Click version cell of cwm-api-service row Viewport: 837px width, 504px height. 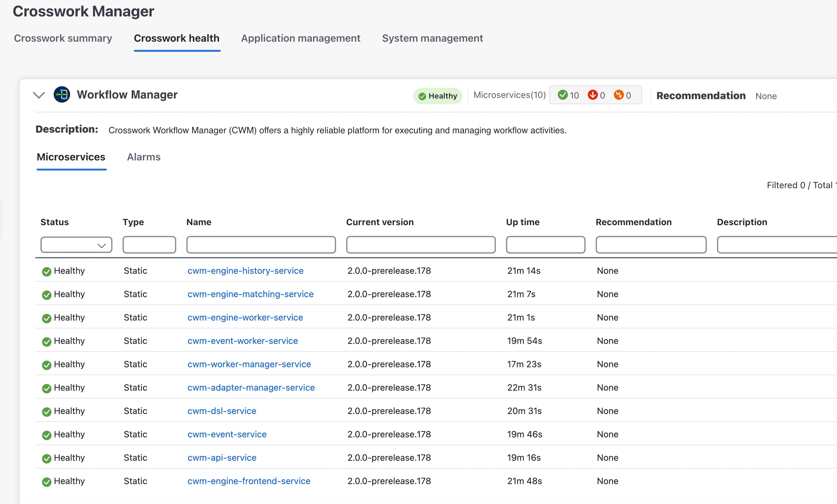[x=389, y=458]
